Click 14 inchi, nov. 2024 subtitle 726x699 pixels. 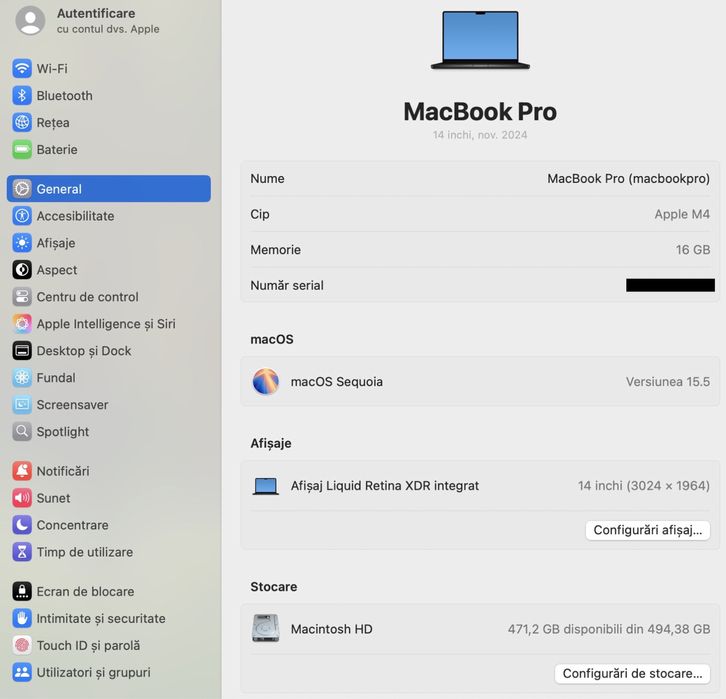(x=480, y=135)
